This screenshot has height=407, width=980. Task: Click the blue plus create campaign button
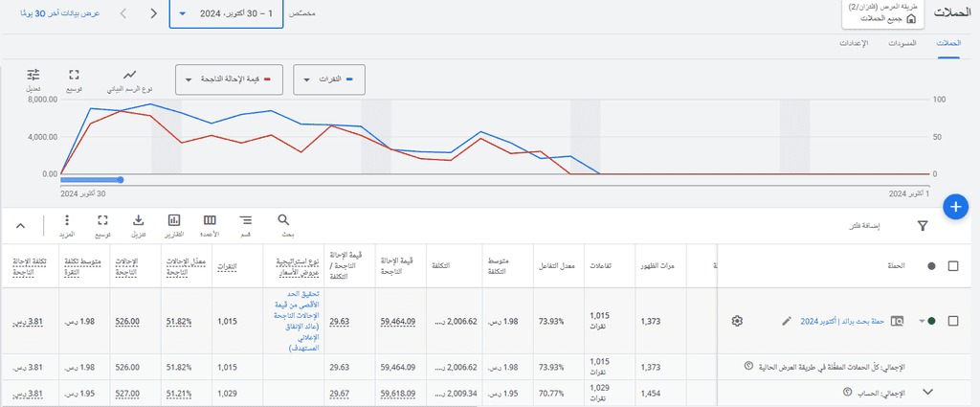955,207
